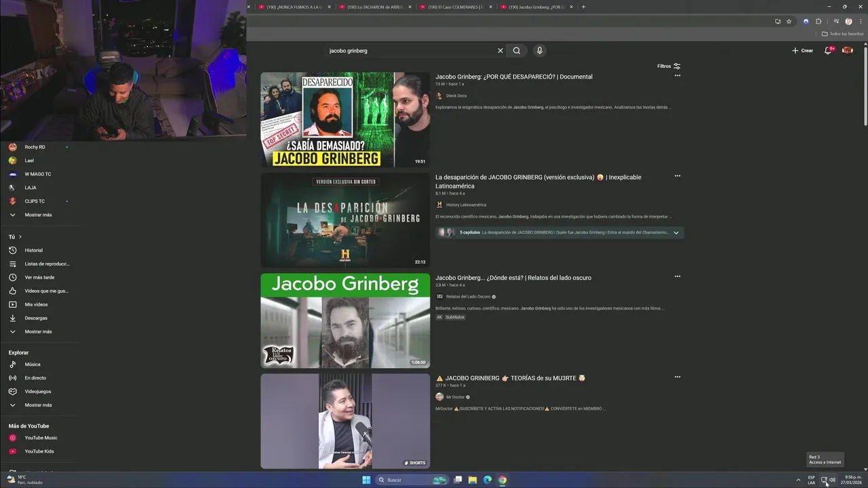This screenshot has width=868, height=488.
Task: Open the Tú section chevron
Action: pyautogui.click(x=20, y=237)
